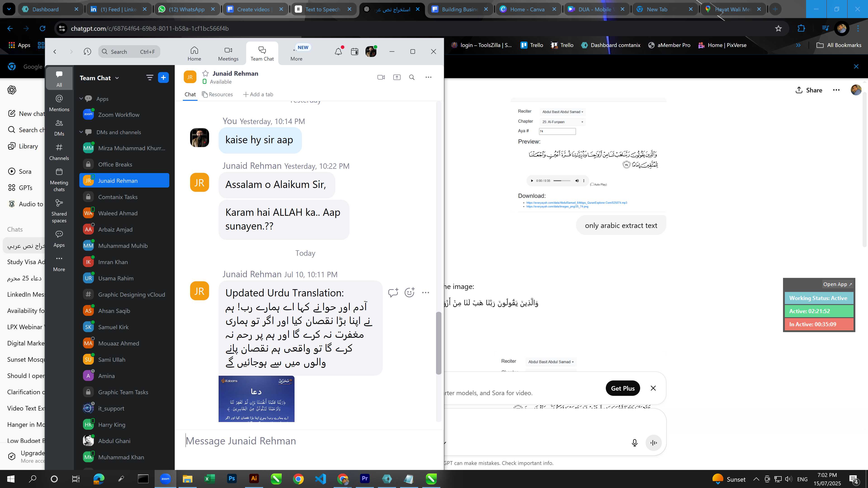The height and width of the screenshot is (488, 868).
Task: Collapse the DMs and channels section
Action: pos(81,132)
